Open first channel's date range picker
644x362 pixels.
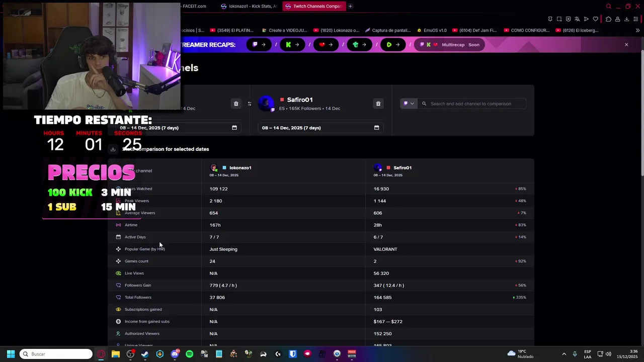click(178, 128)
